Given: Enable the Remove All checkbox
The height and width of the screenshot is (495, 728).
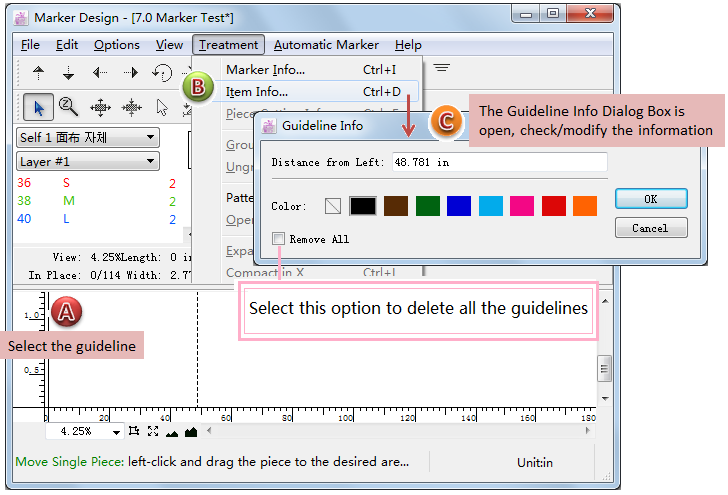Looking at the screenshot, I should click(278, 239).
